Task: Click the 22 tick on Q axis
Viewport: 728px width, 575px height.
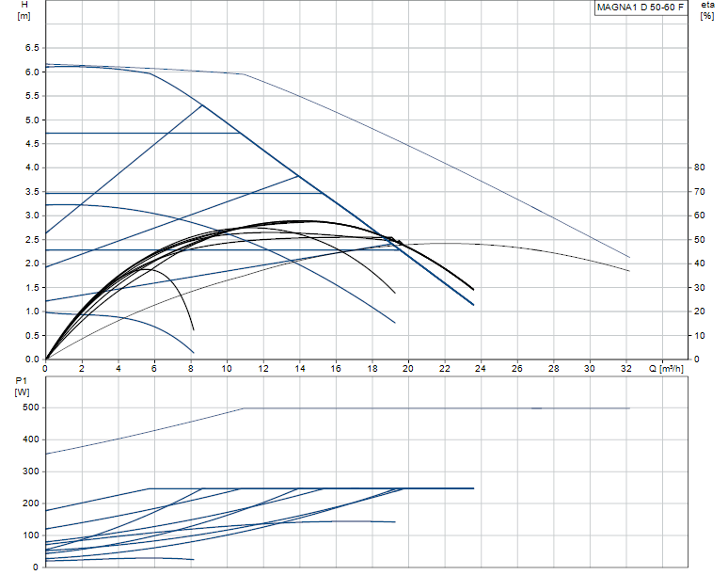Action: pyautogui.click(x=444, y=368)
